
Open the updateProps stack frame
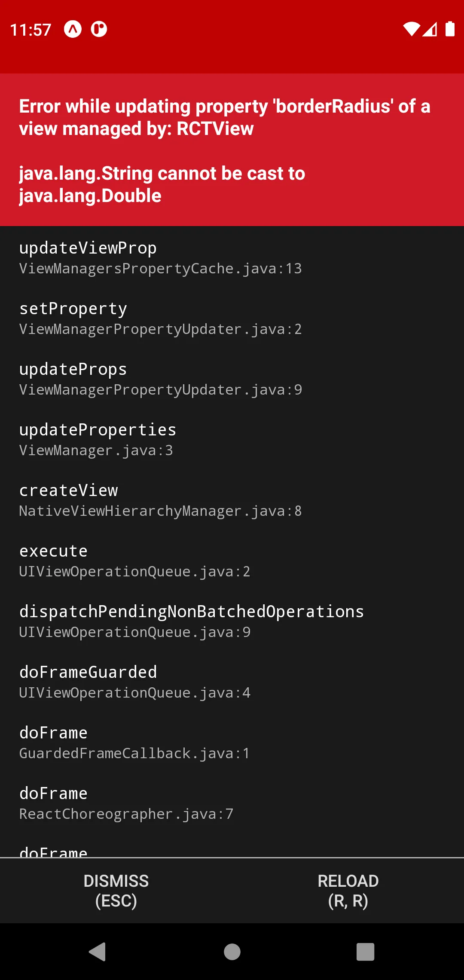pos(232,379)
